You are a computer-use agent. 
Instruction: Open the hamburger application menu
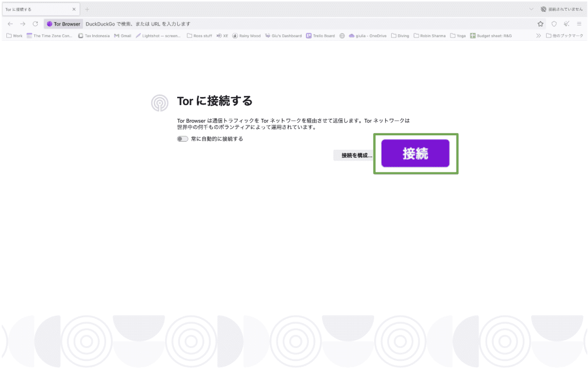tap(579, 24)
